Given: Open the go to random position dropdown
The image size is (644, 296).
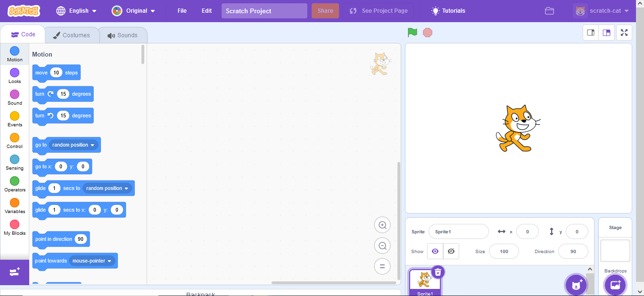Looking at the screenshot, I should [x=74, y=145].
